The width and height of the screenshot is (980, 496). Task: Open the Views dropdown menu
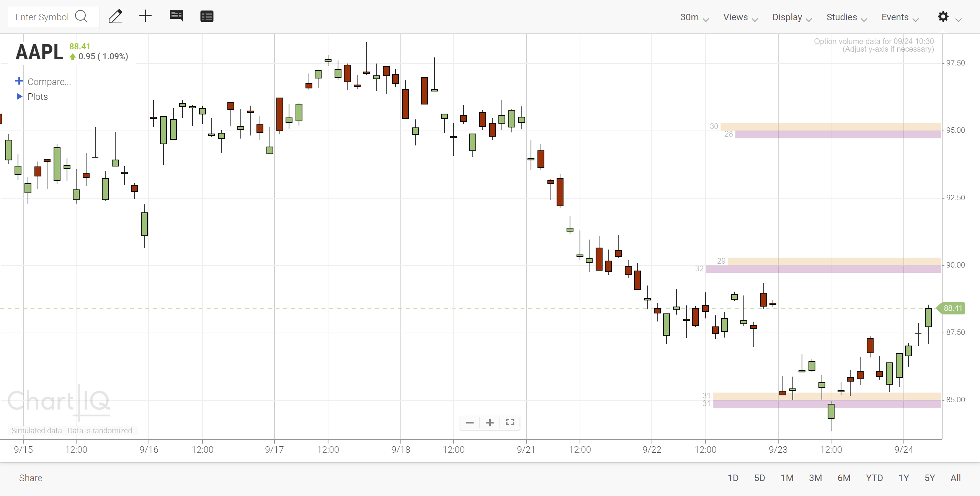tap(740, 17)
